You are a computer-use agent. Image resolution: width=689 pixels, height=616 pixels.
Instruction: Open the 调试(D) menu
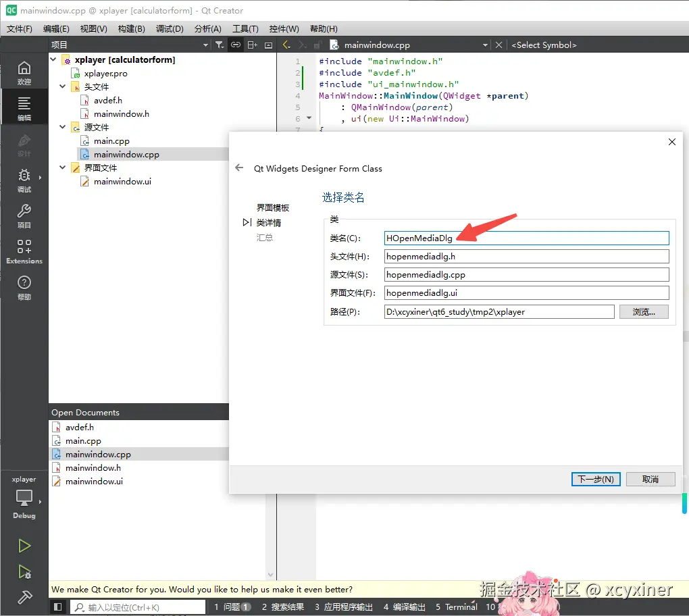[170, 28]
